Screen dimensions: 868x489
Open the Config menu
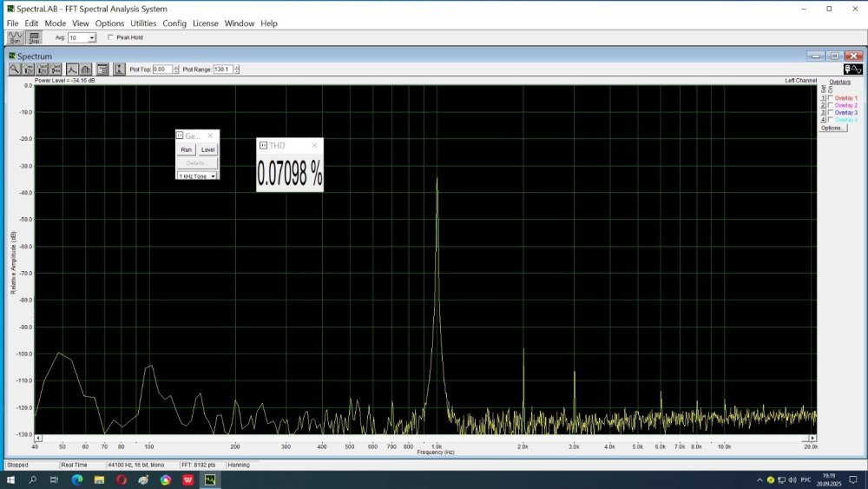click(x=174, y=23)
